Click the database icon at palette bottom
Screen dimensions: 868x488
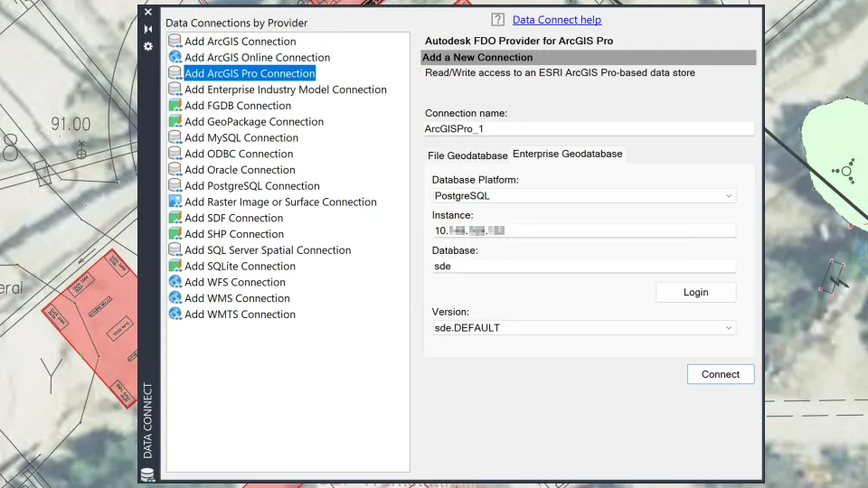(147, 474)
